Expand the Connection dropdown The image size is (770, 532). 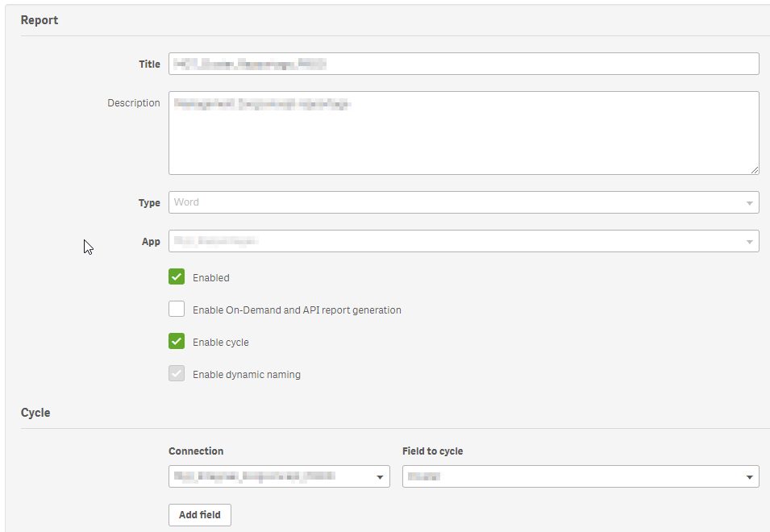click(x=279, y=476)
